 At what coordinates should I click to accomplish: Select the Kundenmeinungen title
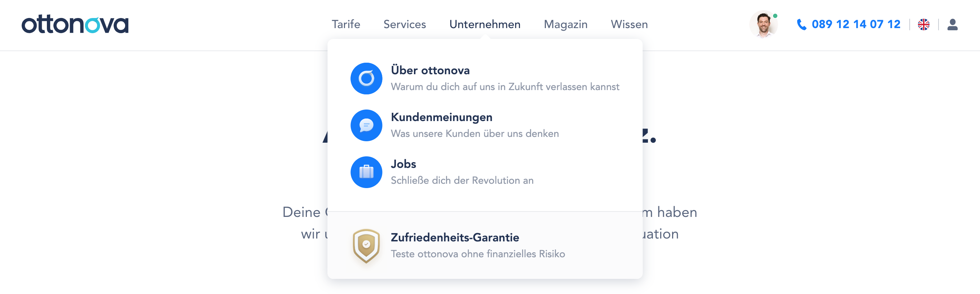click(441, 117)
